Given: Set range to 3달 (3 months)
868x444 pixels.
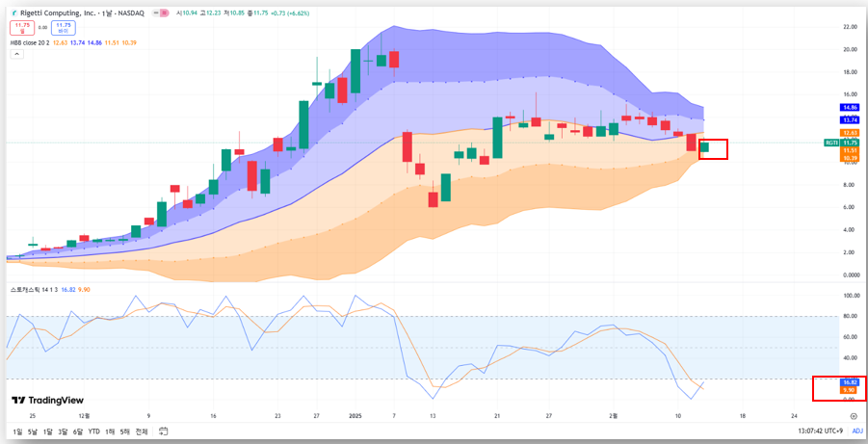Looking at the screenshot, I should coord(63,431).
